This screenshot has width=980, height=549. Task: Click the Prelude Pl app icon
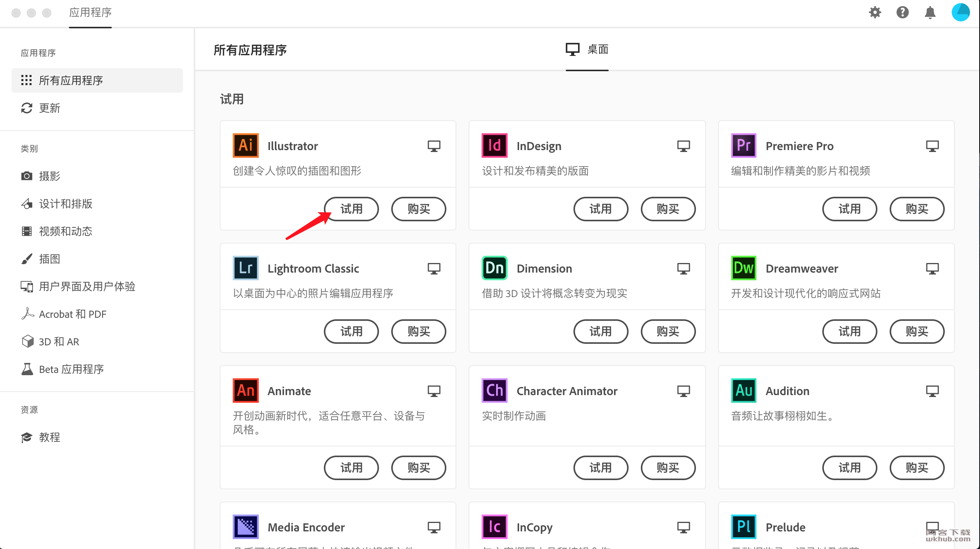coord(743,527)
